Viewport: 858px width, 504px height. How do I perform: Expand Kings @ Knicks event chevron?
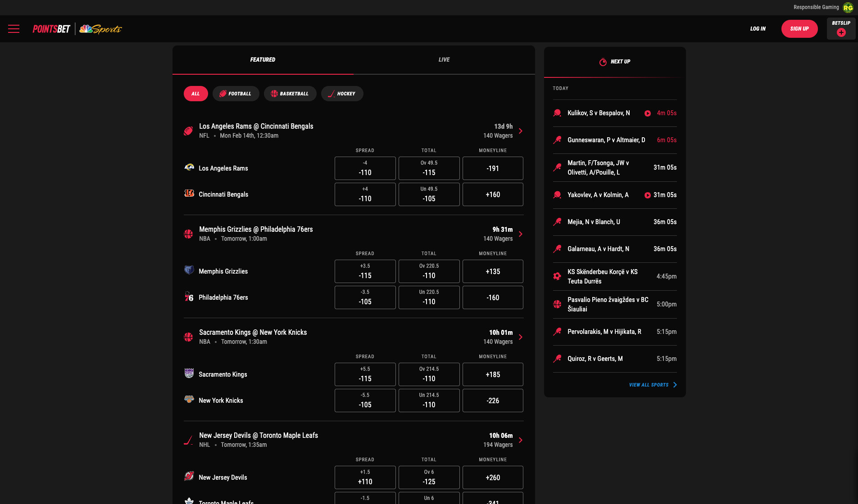[x=521, y=337]
